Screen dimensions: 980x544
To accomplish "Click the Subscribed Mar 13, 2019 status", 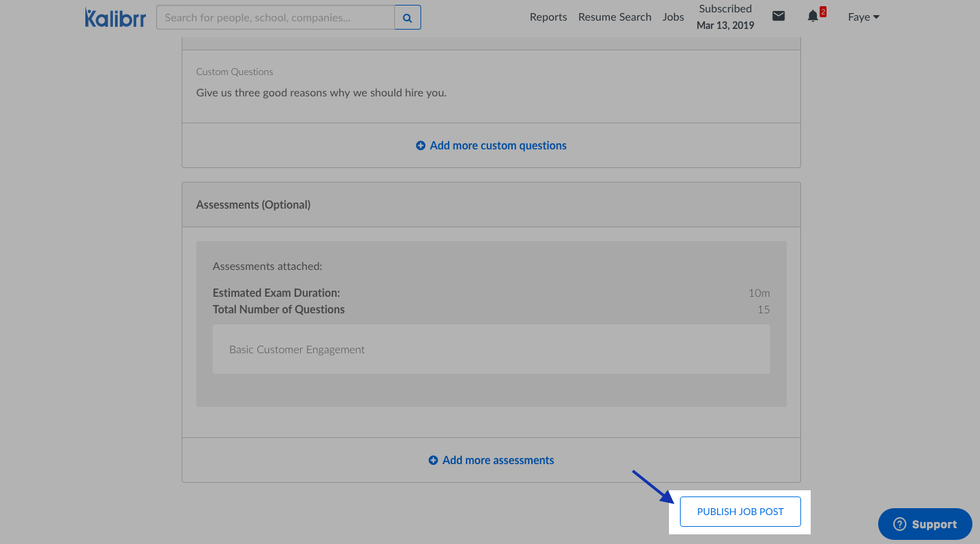I will click(725, 17).
